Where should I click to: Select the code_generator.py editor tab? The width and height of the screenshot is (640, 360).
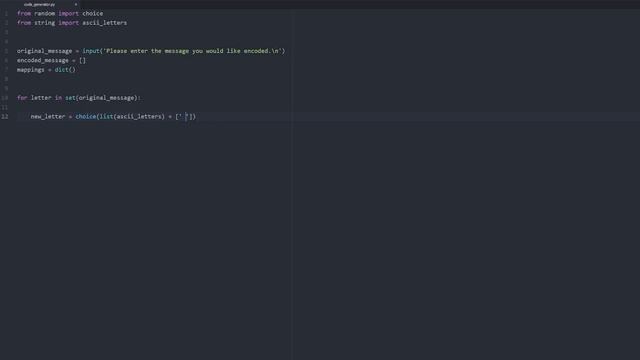pyautogui.click(x=40, y=4)
